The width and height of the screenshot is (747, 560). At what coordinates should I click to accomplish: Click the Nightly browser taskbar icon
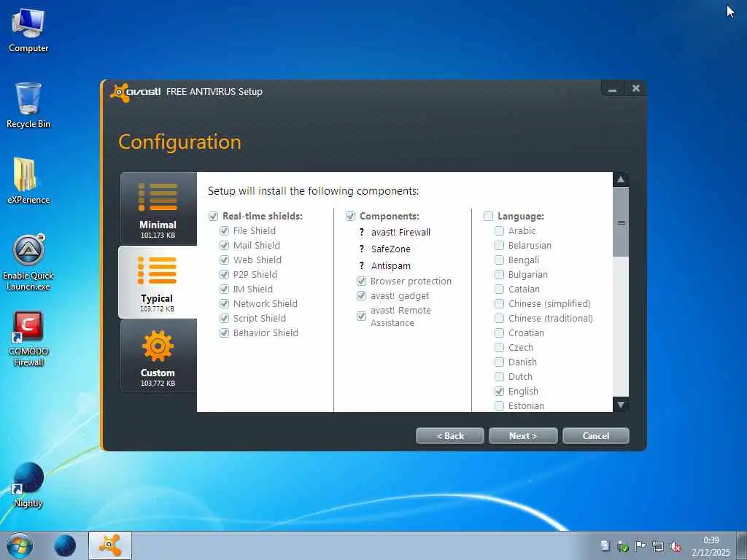[65, 545]
